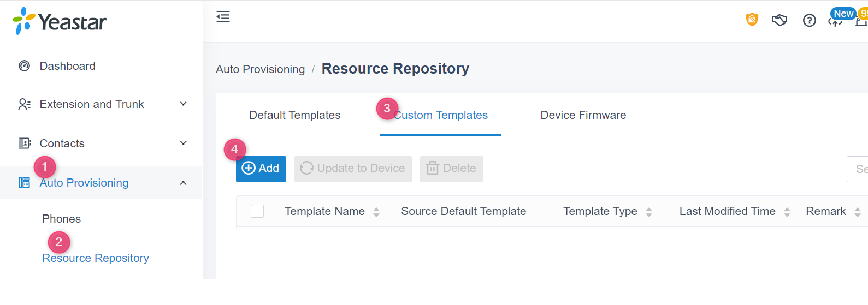Open the help question mark icon

(x=810, y=20)
